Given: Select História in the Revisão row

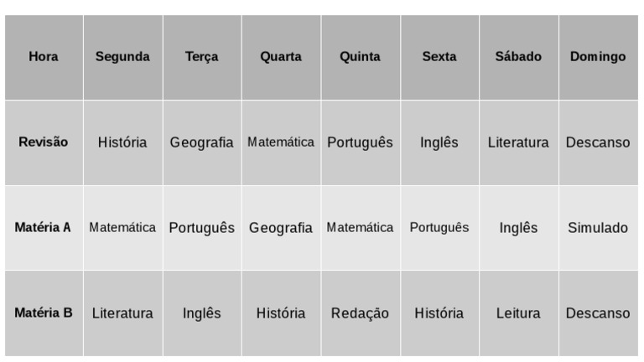Looking at the screenshot, I should click(122, 142).
